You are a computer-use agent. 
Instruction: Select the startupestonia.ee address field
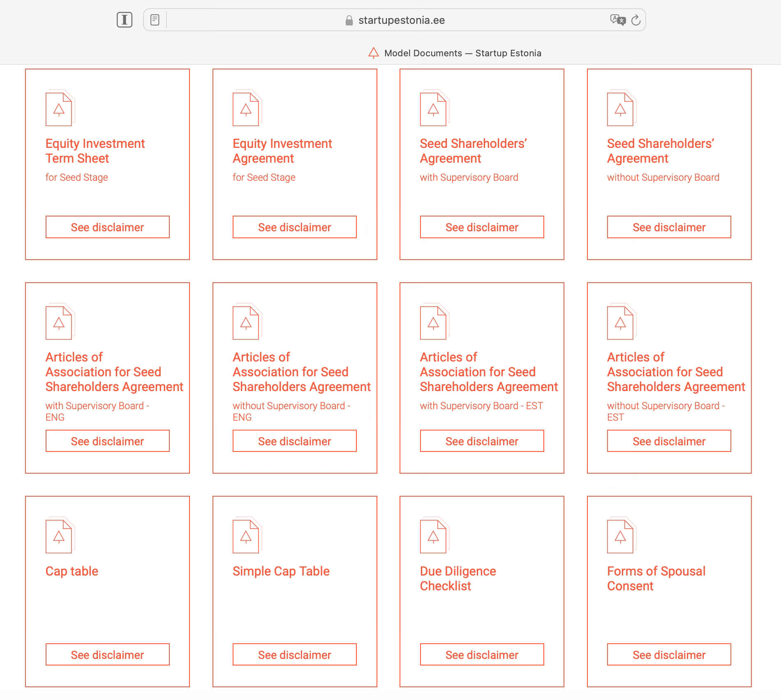394,20
